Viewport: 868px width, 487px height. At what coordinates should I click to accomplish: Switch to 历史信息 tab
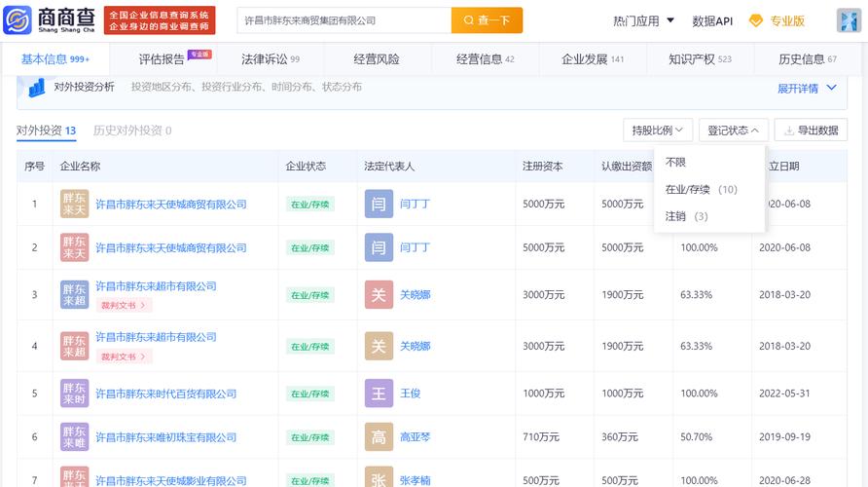[x=807, y=58]
